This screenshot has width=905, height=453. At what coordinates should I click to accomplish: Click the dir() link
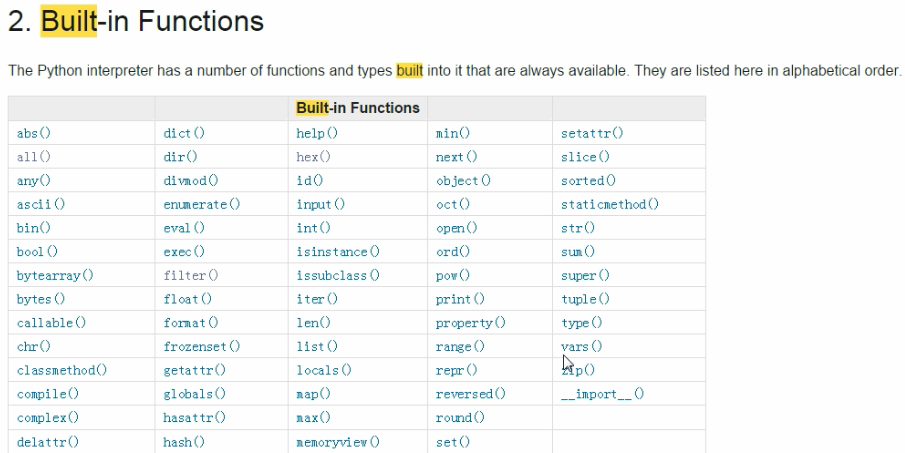coord(181,157)
